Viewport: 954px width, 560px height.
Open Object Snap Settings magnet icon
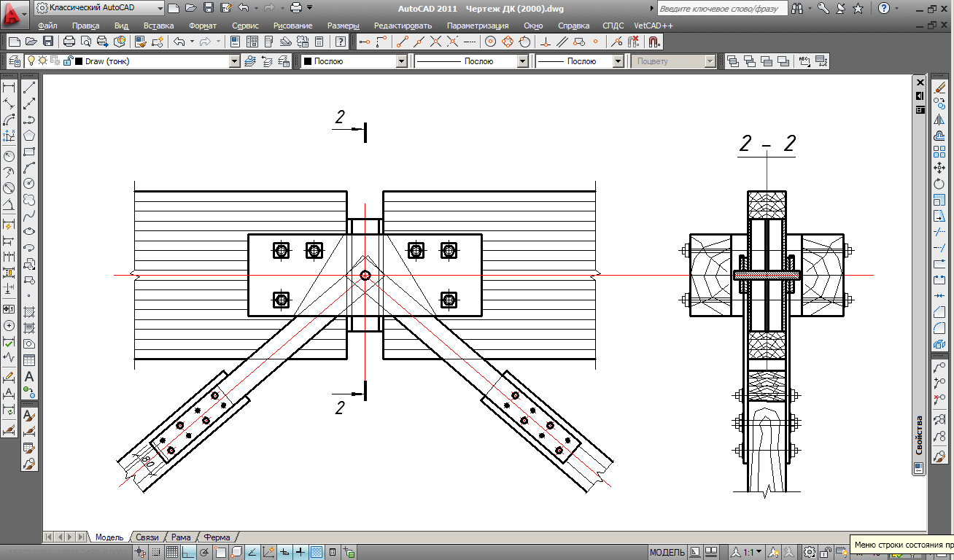tap(654, 42)
